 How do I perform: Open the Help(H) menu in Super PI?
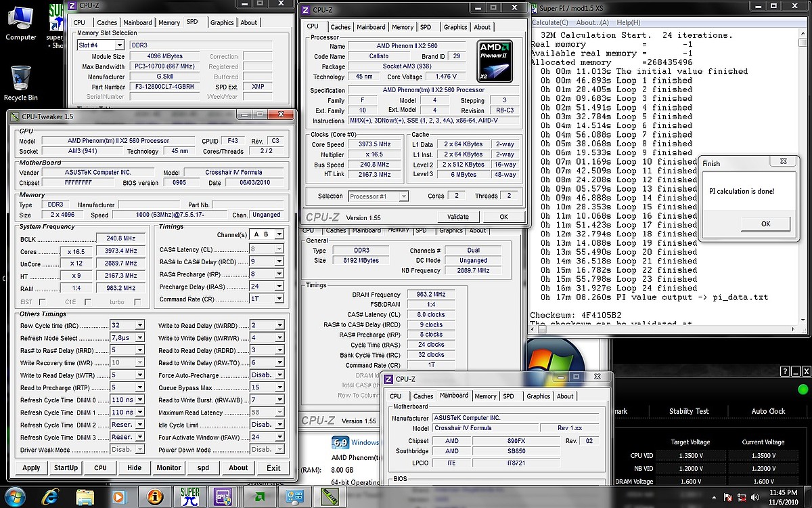point(629,22)
